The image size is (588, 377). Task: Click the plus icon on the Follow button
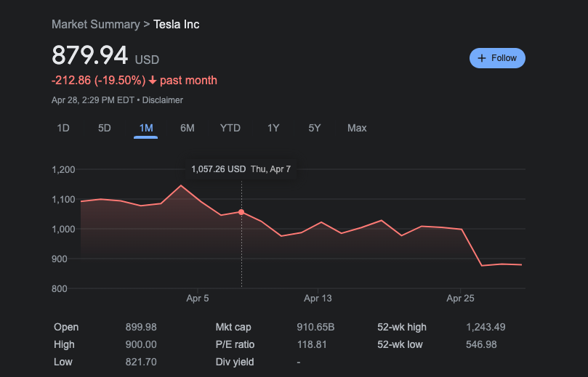(x=482, y=58)
